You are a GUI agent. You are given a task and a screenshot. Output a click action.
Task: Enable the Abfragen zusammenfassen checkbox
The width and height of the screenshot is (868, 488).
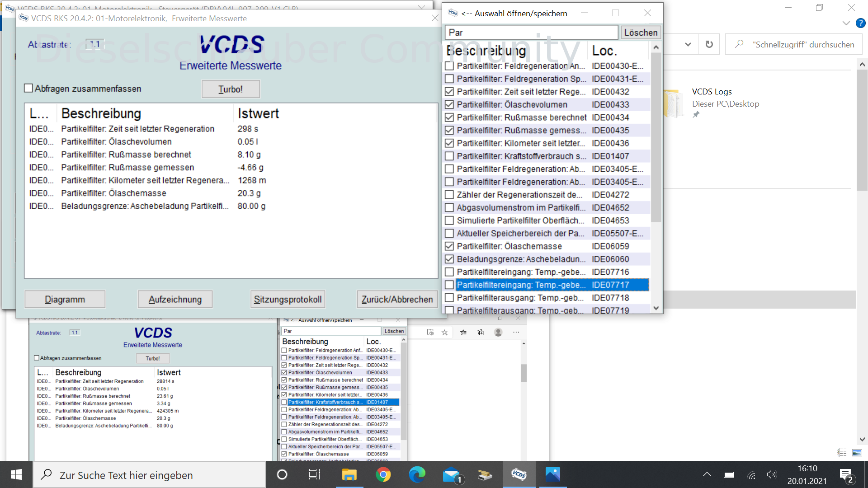click(x=28, y=89)
